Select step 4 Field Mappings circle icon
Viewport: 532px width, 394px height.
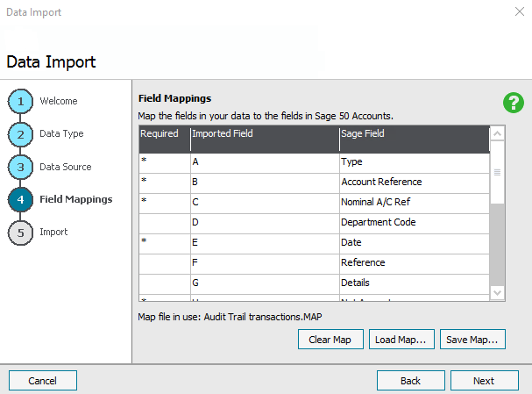(21, 199)
